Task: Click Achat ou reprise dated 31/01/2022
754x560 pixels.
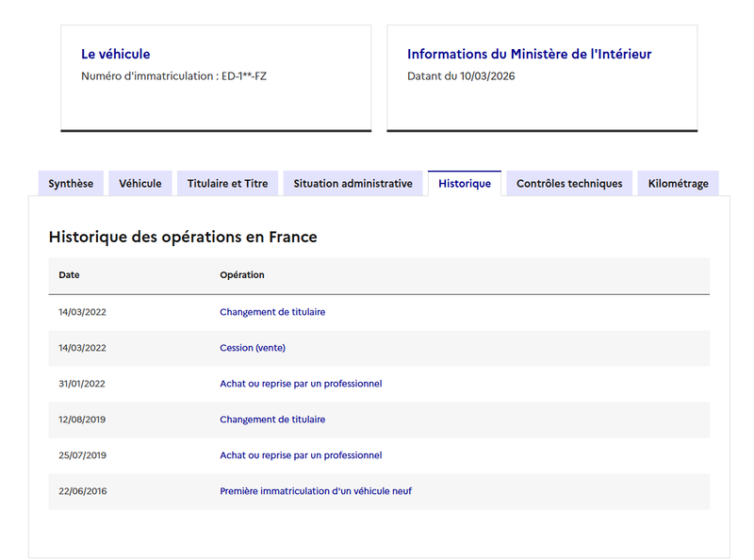Action: coord(301,384)
